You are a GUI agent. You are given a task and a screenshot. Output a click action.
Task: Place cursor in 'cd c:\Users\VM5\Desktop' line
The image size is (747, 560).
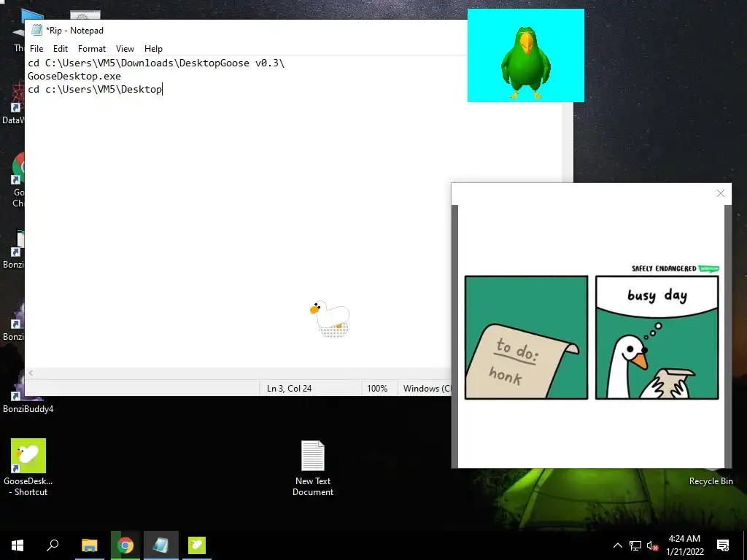pyautogui.click(x=95, y=89)
